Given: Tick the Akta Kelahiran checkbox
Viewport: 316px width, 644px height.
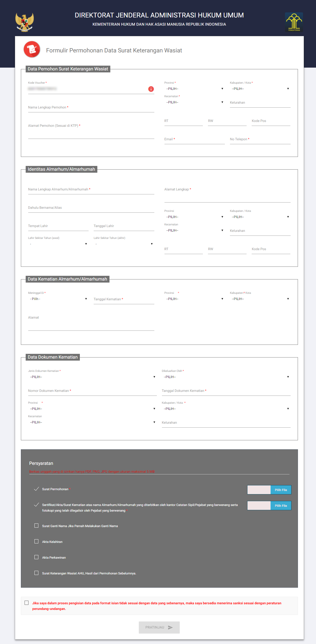Looking at the screenshot, I should pyautogui.click(x=36, y=541).
